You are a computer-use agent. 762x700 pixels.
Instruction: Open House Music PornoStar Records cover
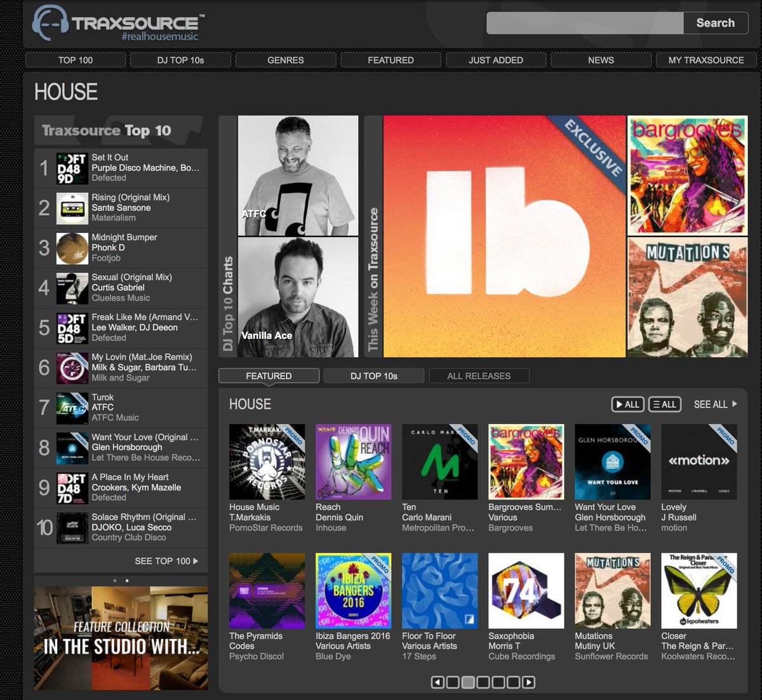(267, 462)
